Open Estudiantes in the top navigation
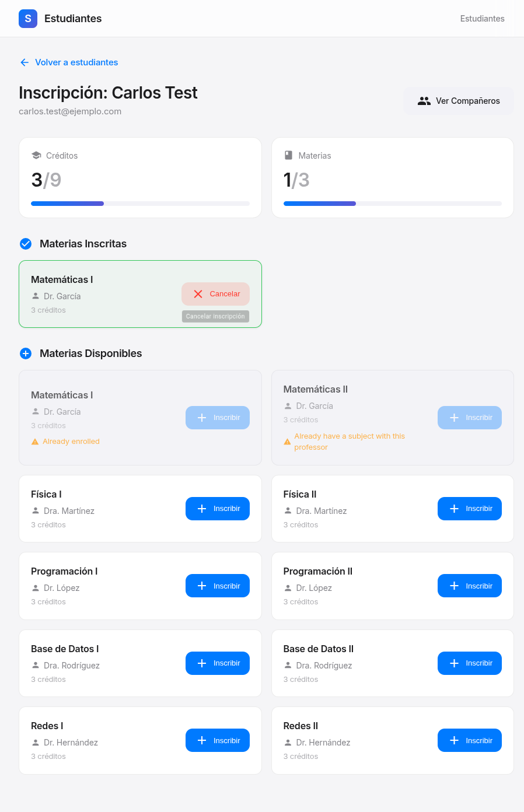The height and width of the screenshot is (812, 524). [482, 19]
